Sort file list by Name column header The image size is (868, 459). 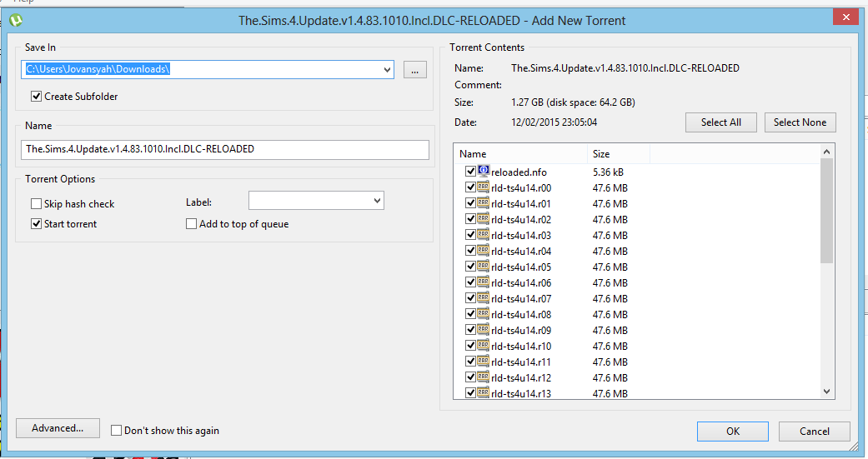[520, 154]
